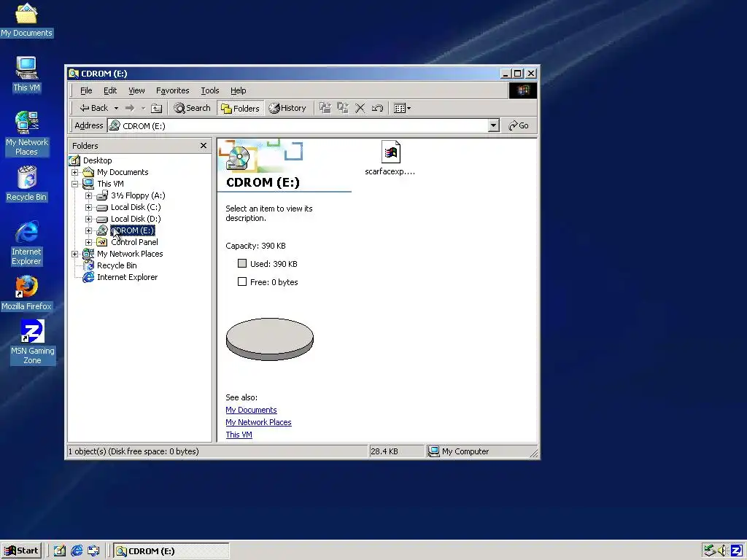Screen dimensions: 747x560
Task: Open the Start menu
Action: click(21, 551)
